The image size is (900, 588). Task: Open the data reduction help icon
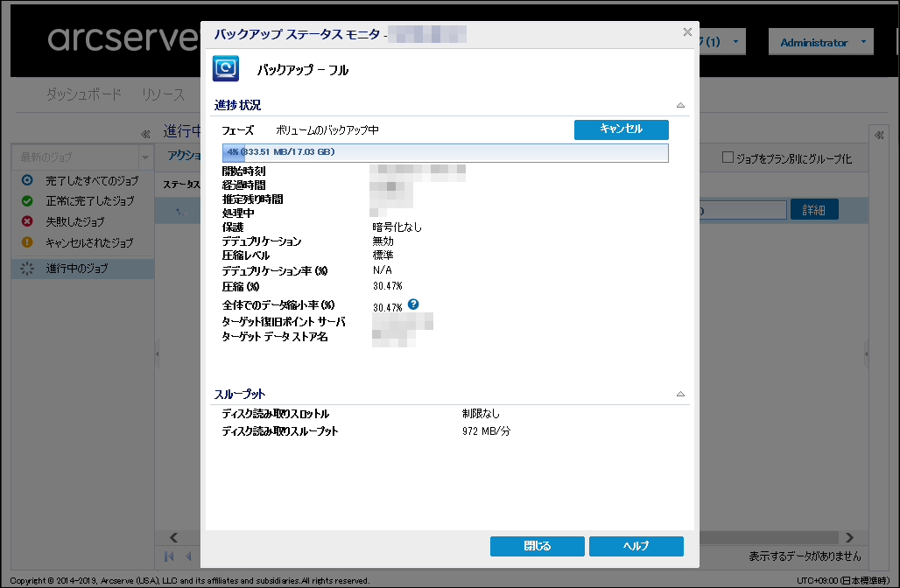pos(413,304)
